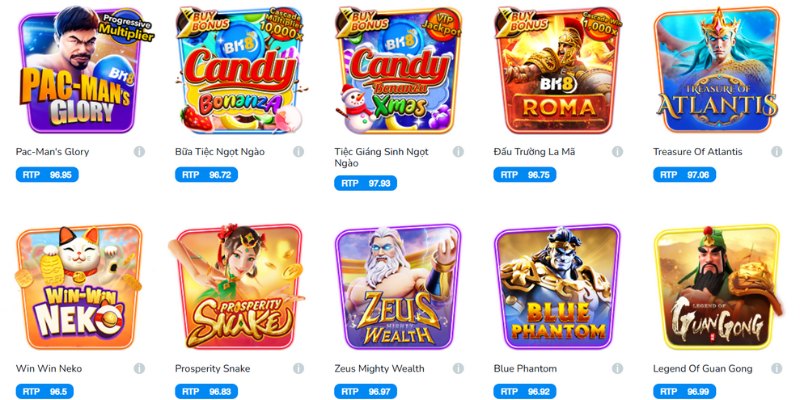Image resolution: width=800 pixels, height=400 pixels.
Task: Click the Legend Of Guan Gong info icon
Action: [777, 368]
